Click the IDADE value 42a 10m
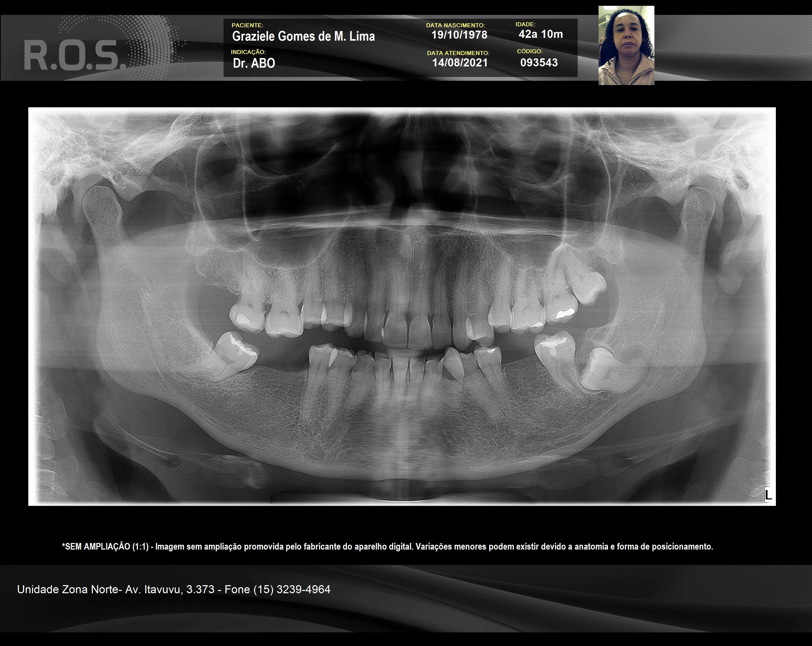The image size is (812, 646). click(540, 34)
